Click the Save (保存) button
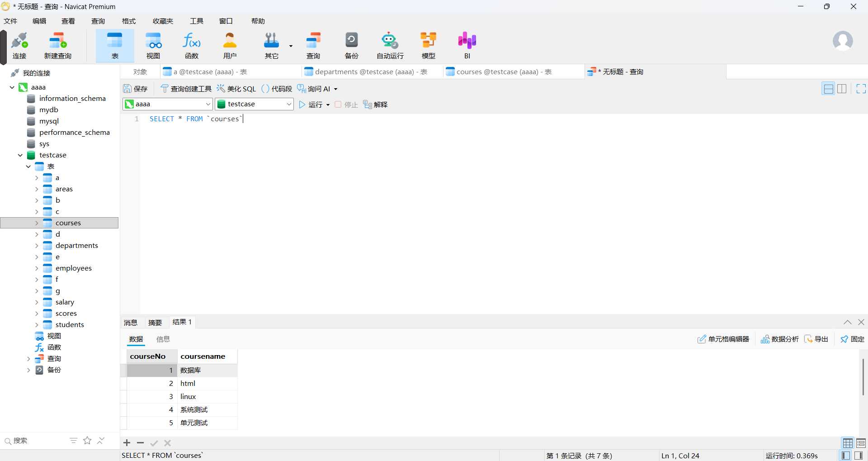The height and width of the screenshot is (461, 868). tap(136, 89)
